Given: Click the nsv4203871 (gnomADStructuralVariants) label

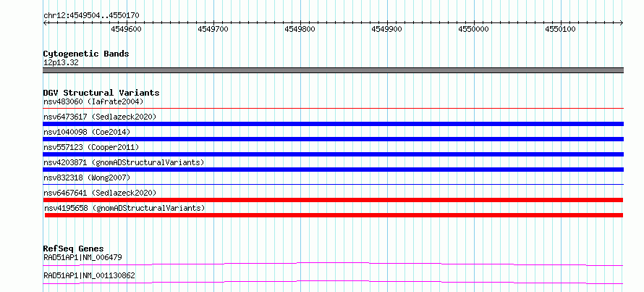Looking at the screenshot, I should [x=124, y=162].
